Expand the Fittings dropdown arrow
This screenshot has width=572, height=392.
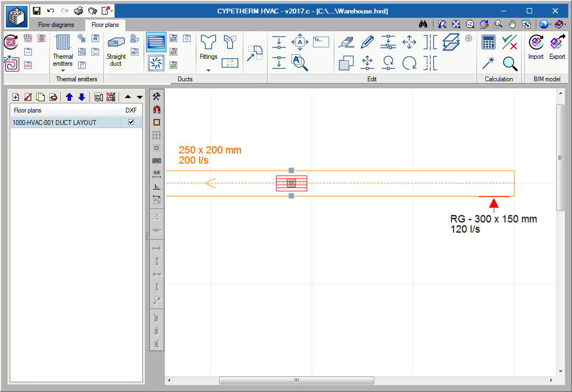coord(208,70)
